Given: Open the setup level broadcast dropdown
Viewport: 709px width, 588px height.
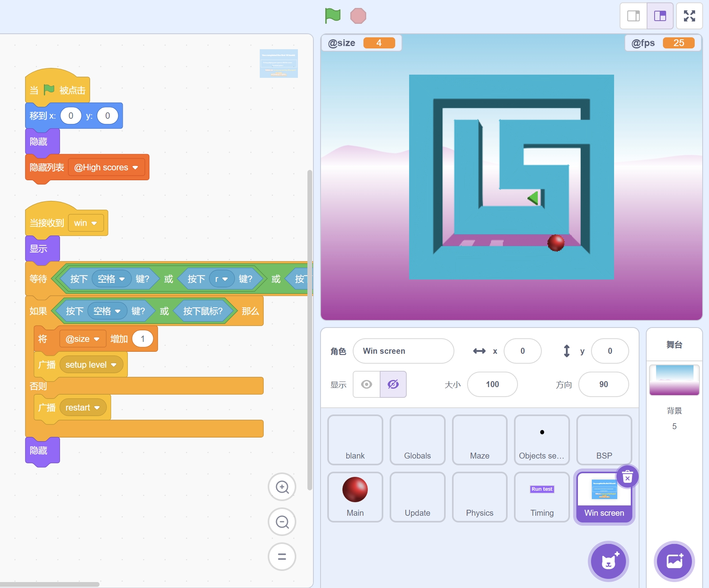Looking at the screenshot, I should point(114,365).
